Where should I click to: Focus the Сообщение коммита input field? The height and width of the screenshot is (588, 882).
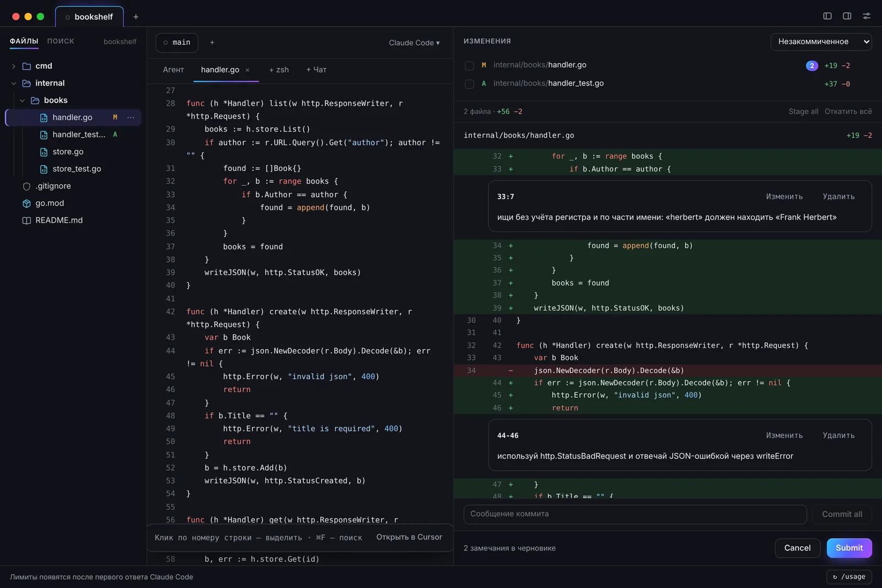click(635, 514)
